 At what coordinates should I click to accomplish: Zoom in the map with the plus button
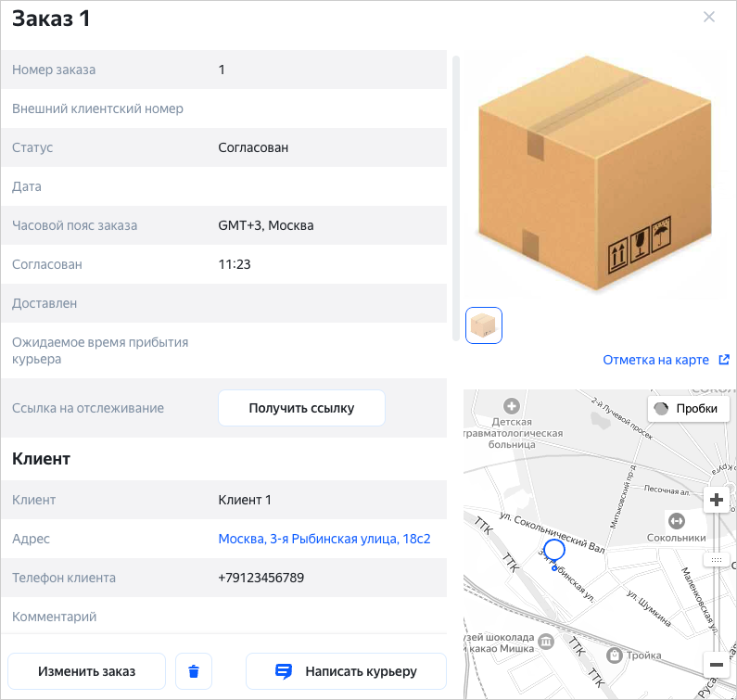[x=716, y=501]
